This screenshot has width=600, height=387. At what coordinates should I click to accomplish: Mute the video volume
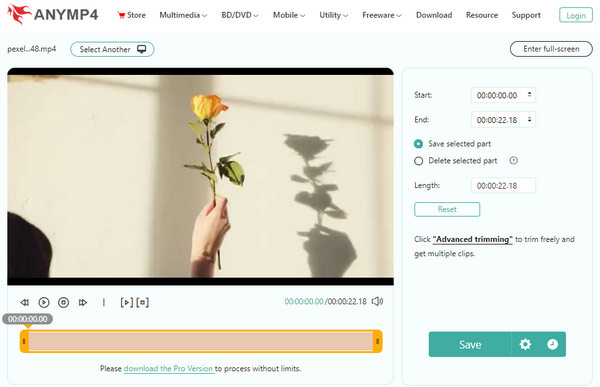[377, 301]
